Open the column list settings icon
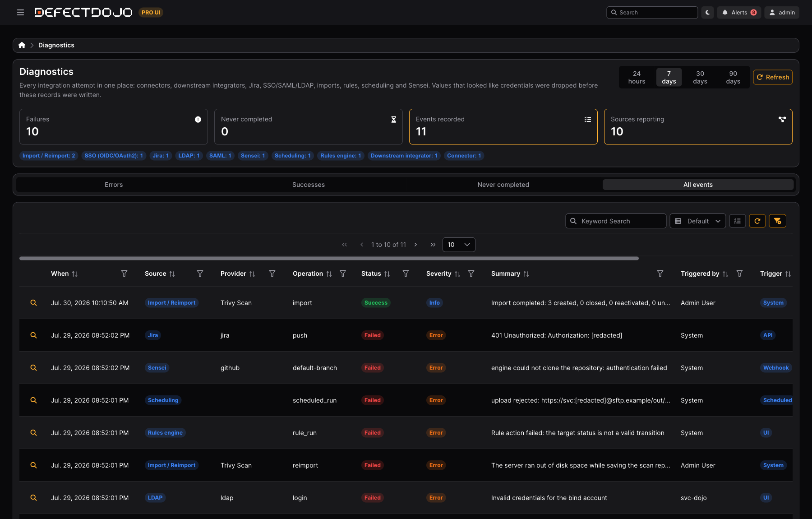 pos(738,221)
